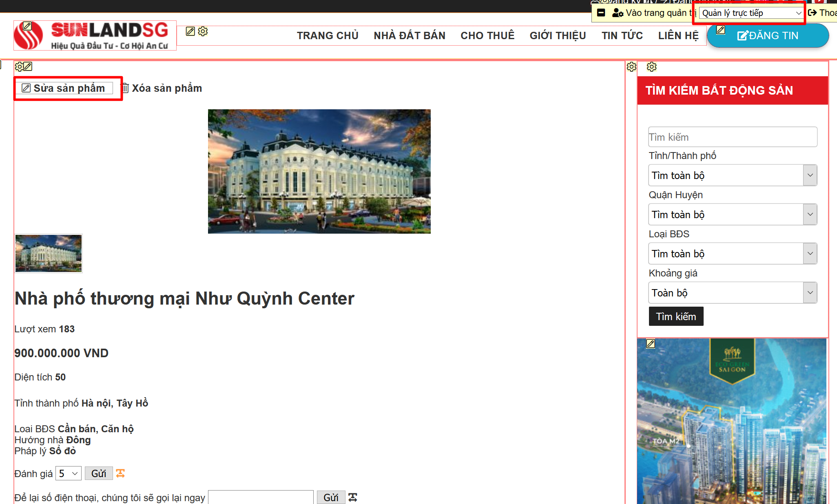Screen dimensions: 837x504
Task: Click the logout arrow icon in the admin bar
Action: coord(812,13)
